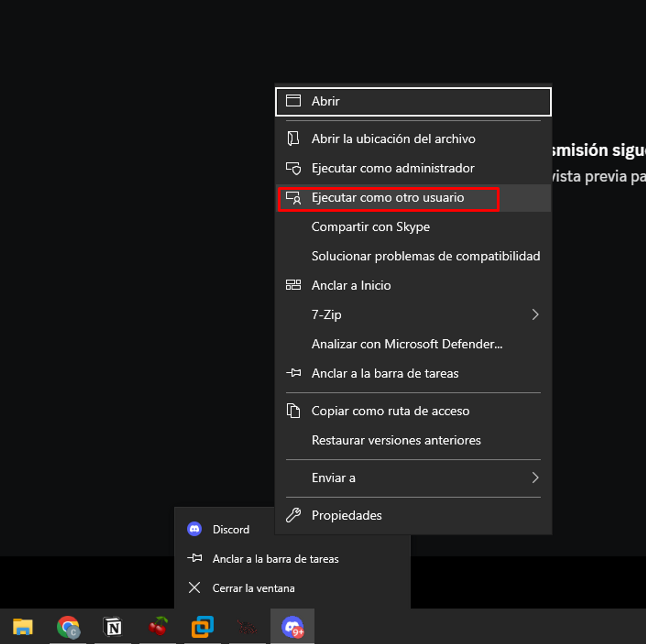Select Copiar como ruta de acceso
This screenshot has width=646, height=644.
(x=390, y=411)
